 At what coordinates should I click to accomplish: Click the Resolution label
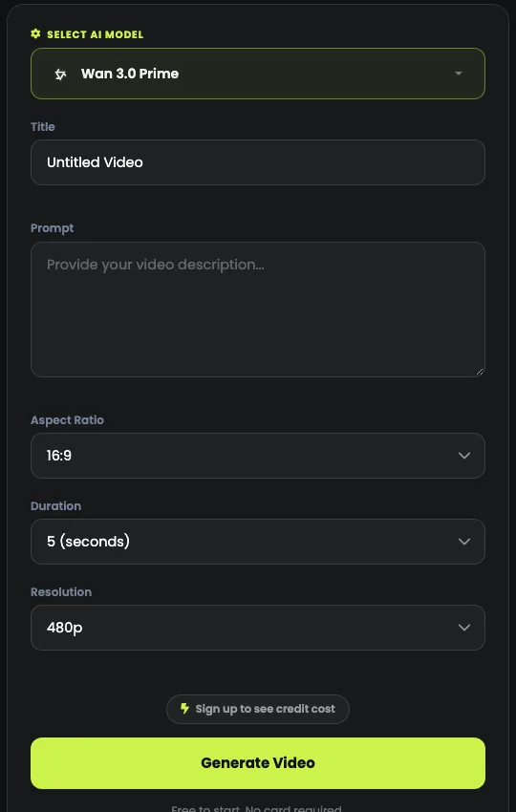(x=61, y=592)
